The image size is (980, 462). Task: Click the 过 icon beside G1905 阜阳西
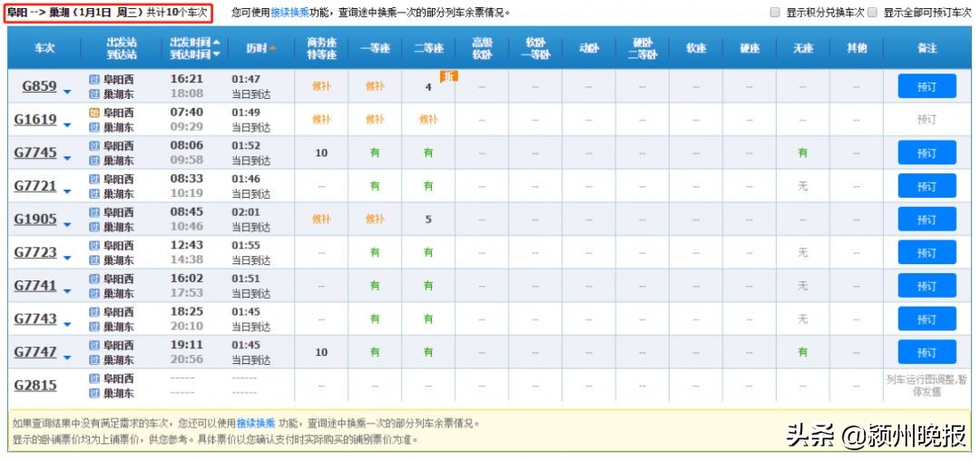coord(94,211)
